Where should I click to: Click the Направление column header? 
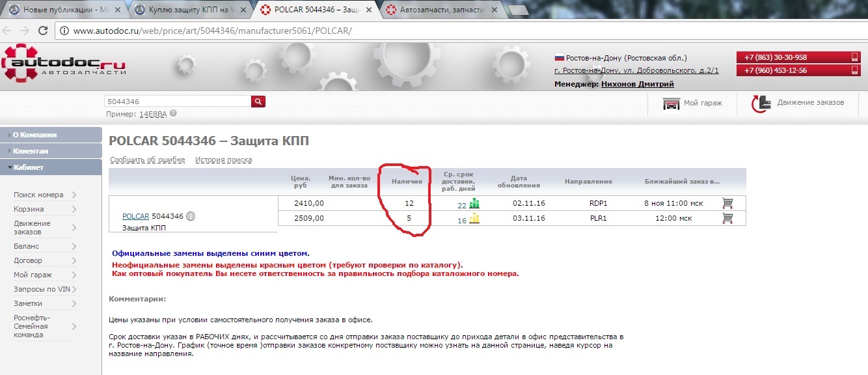pos(588,182)
